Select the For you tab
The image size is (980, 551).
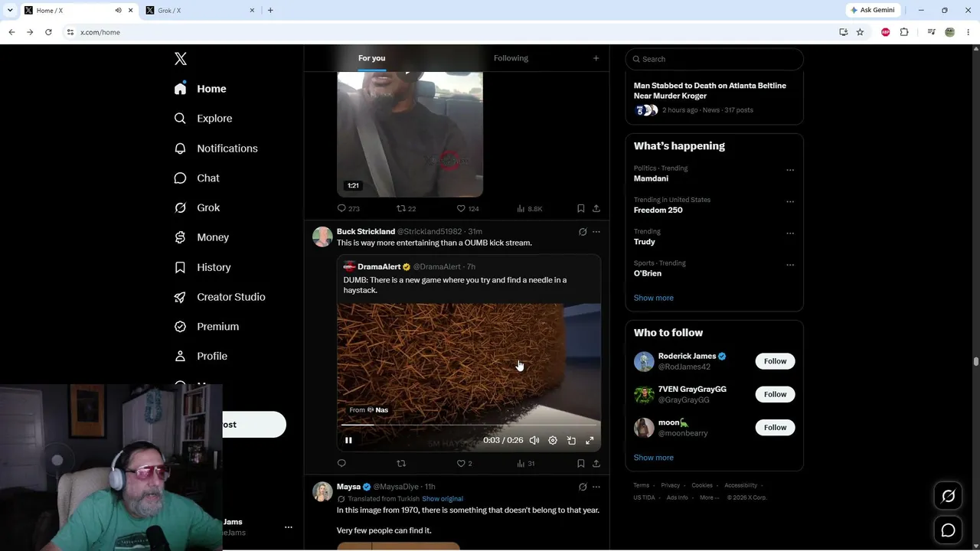(x=371, y=58)
